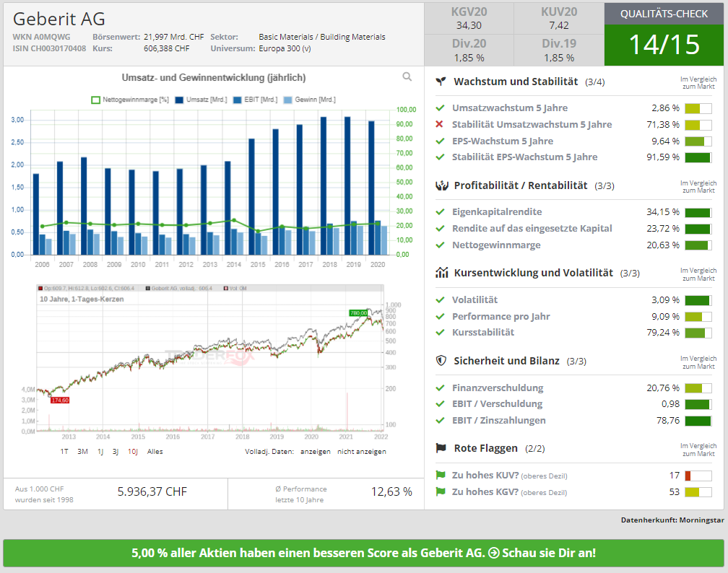Select the 10J chart timeframe
The image size is (728, 573).
(x=133, y=452)
